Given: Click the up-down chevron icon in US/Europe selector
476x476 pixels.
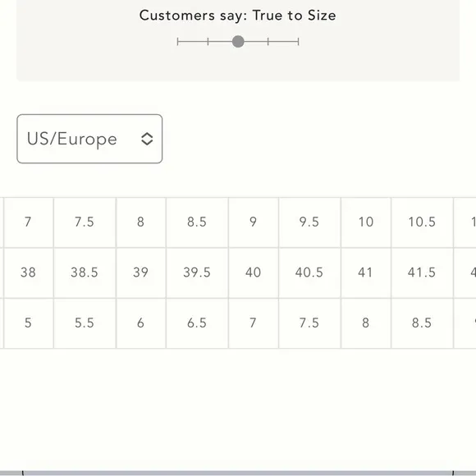Looking at the screenshot, I should point(147,139).
